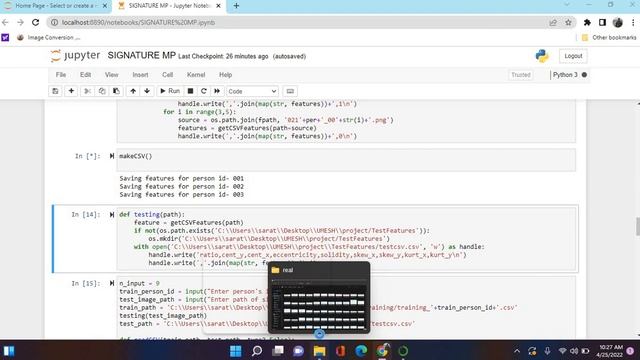
Task: Open Other bookmarks folder
Action: (x=609, y=38)
